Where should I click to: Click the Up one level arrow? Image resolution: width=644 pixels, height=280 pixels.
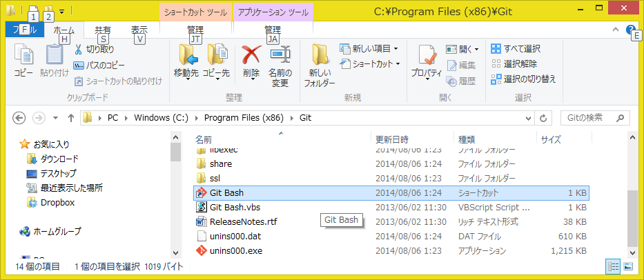(70, 118)
